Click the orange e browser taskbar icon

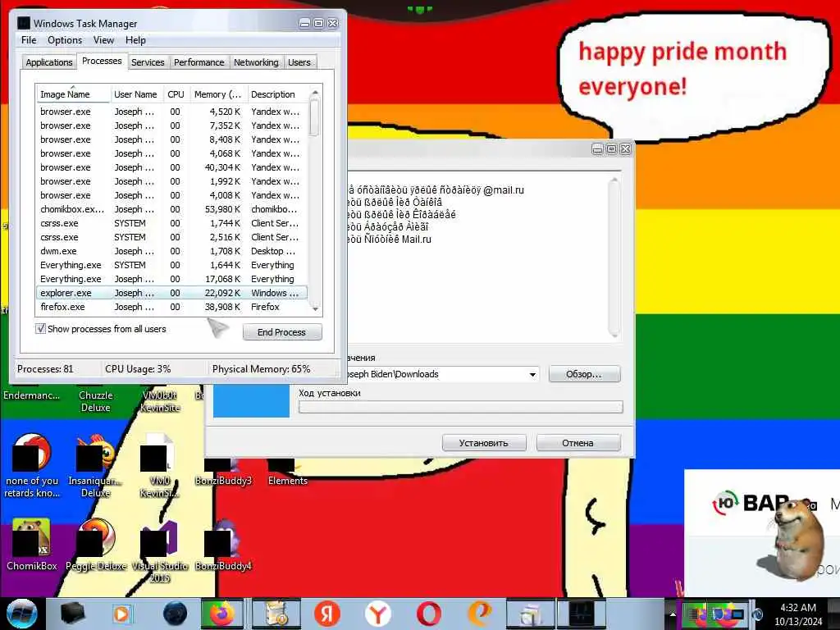[x=481, y=614]
